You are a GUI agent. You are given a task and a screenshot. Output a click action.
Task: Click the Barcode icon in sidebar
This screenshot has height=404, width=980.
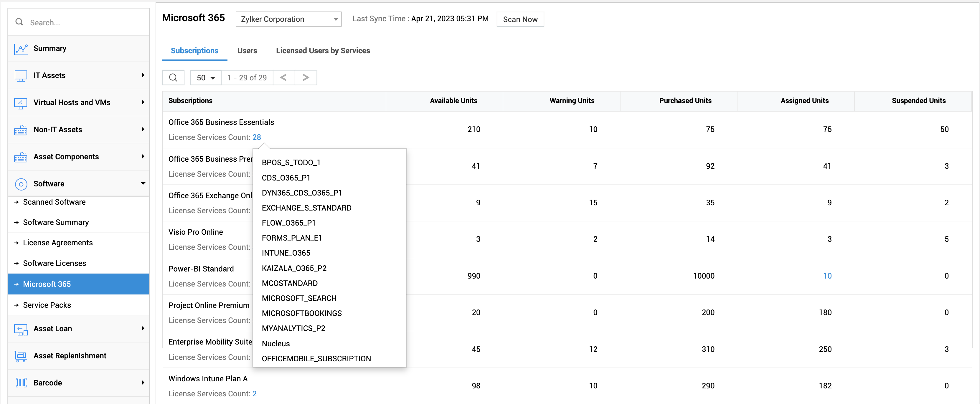click(x=21, y=383)
